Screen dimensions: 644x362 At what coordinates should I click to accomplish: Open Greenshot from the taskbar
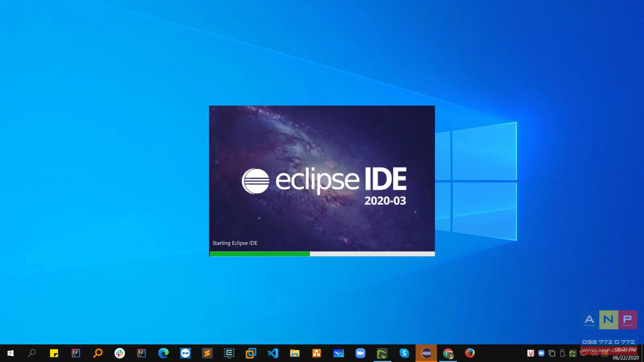pyautogui.click(x=382, y=353)
